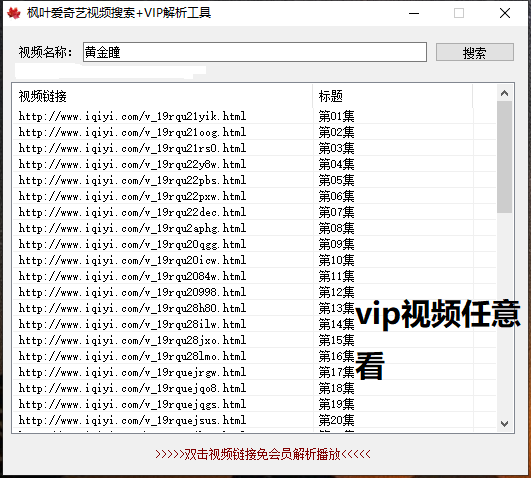531x478 pixels.
Task: Select link ending v_19rqu21yik.html
Action: pyautogui.click(x=132, y=116)
